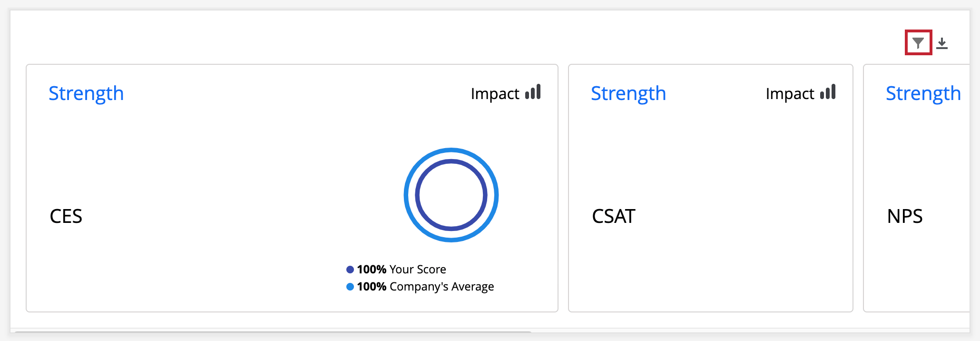The image size is (980, 341).
Task: Click the dark blue Your Score legend dot
Action: [350, 270]
